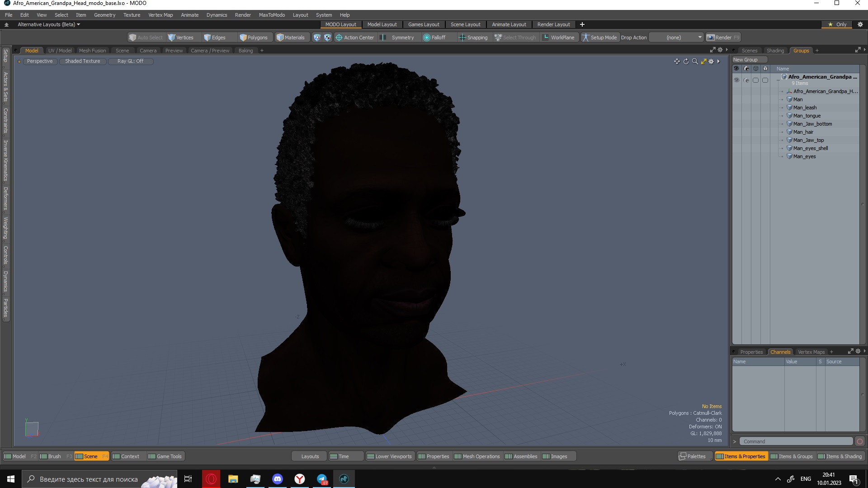Image resolution: width=868 pixels, height=488 pixels.
Task: Switch to the Shading tab
Action: 775,51
